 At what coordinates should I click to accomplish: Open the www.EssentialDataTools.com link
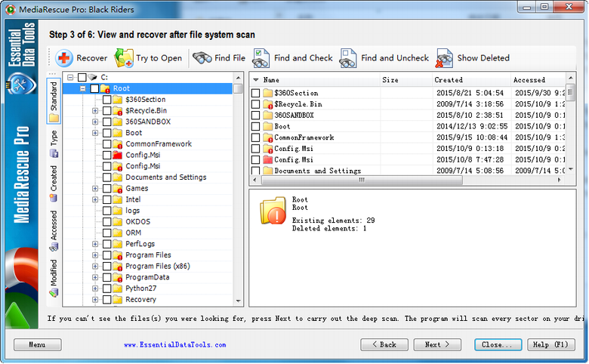click(x=174, y=345)
